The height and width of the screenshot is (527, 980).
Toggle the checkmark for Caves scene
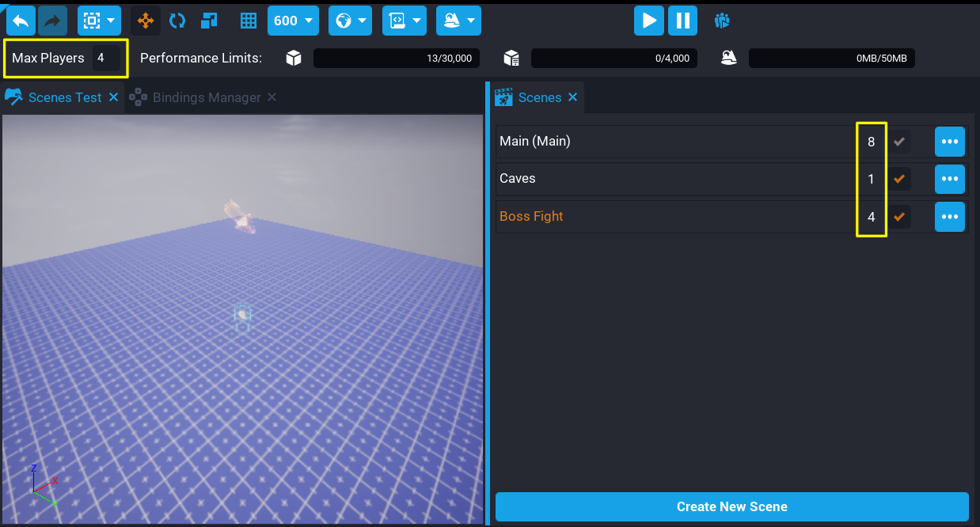coord(898,179)
